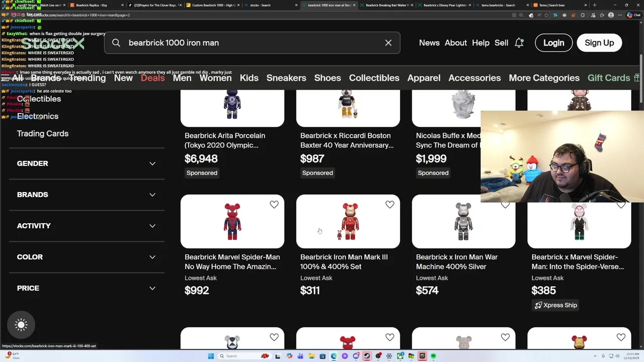Switch to Bearbrick Breaking Bad Walter tab
This screenshot has height=362, width=644.
386,5
